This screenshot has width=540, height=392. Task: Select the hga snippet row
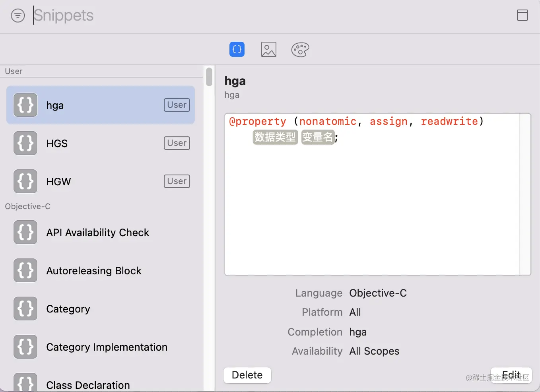click(101, 105)
